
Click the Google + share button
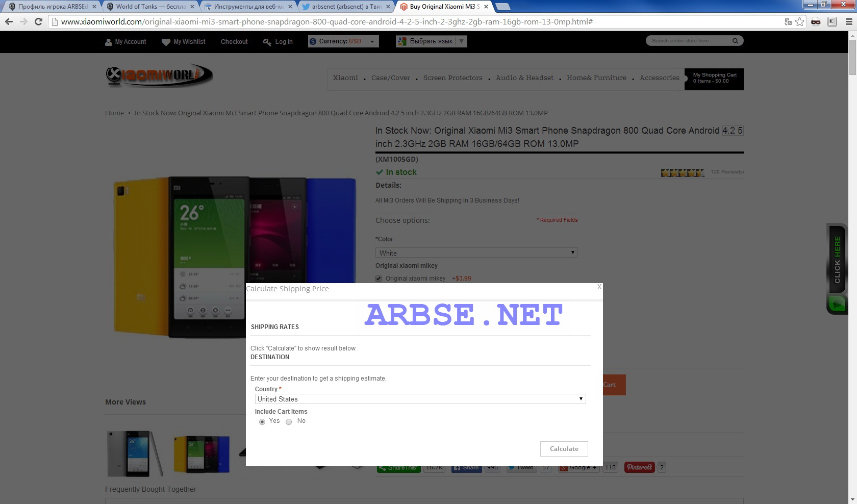coord(579,467)
